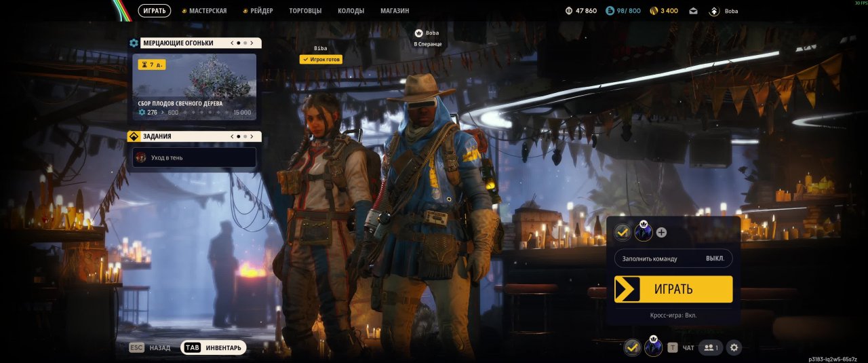Click the Boba username in the top bar
The image size is (868, 363).
[731, 11]
